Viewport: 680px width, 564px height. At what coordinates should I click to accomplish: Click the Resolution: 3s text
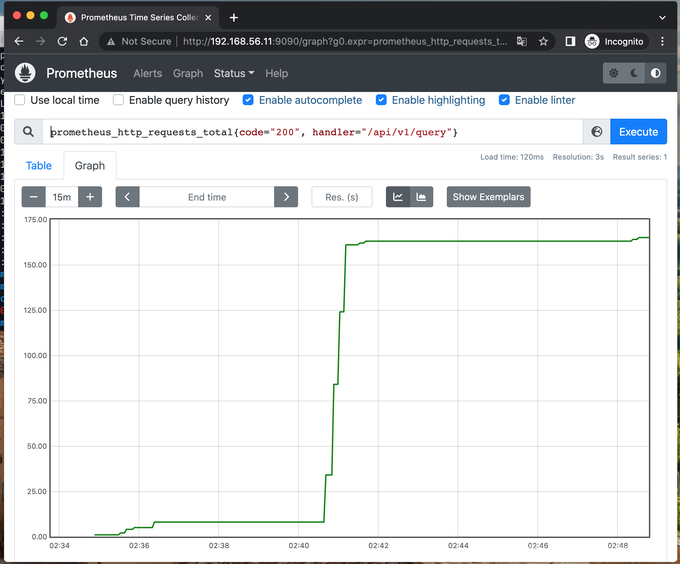tap(578, 157)
